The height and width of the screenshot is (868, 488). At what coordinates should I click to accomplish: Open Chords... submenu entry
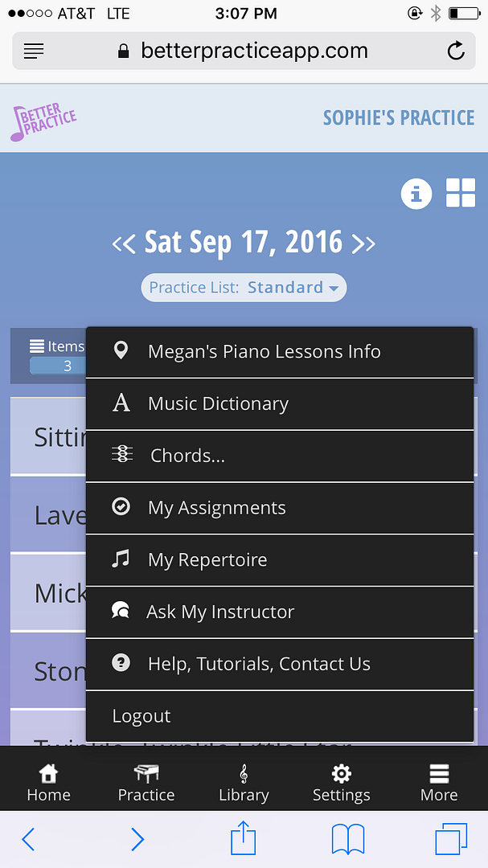click(280, 457)
